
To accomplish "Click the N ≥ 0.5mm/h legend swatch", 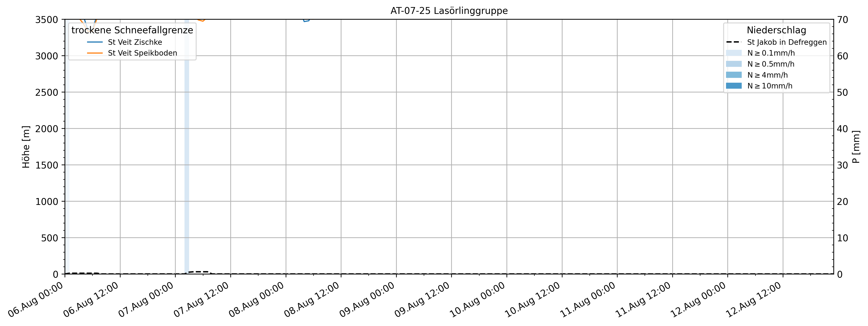I will click(734, 64).
